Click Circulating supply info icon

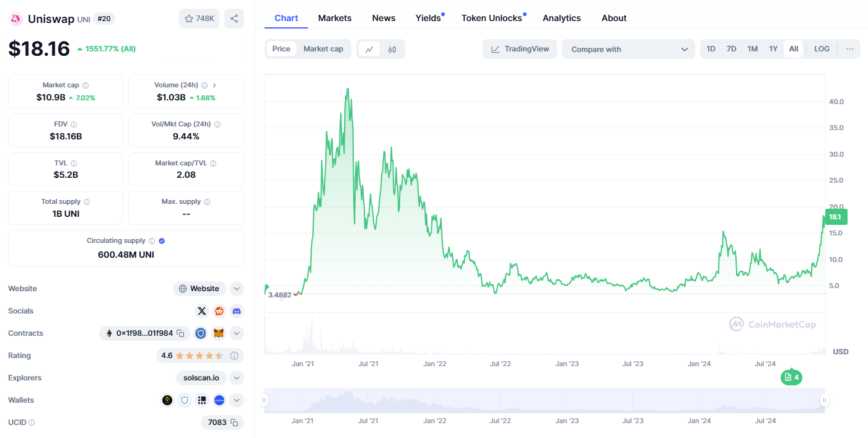pyautogui.click(x=152, y=241)
